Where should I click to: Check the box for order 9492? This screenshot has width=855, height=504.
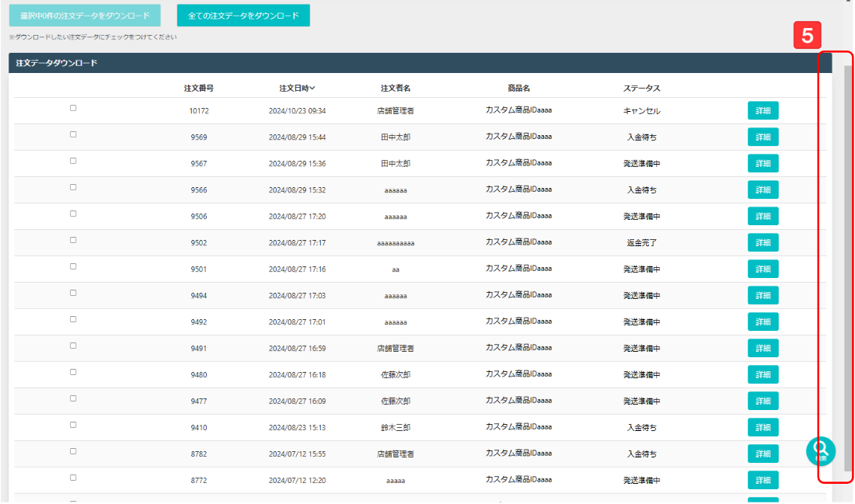pyautogui.click(x=73, y=319)
